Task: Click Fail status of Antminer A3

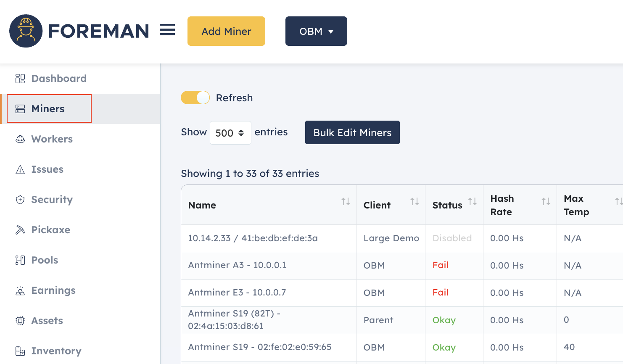Action: (x=441, y=265)
